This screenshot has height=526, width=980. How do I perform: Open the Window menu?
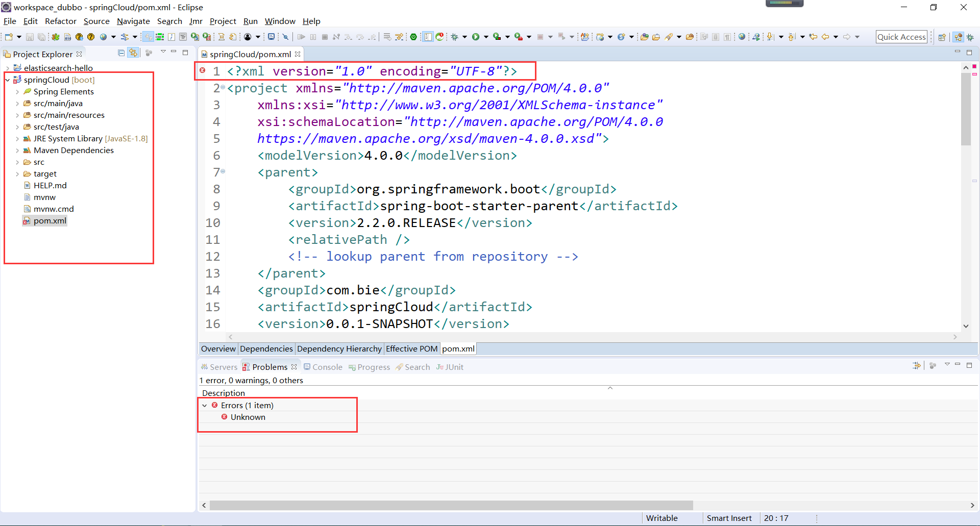coord(280,21)
